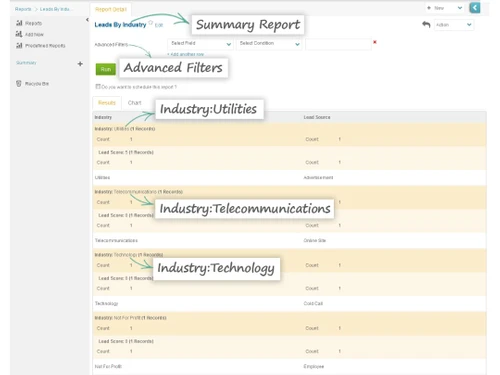Click the star icon next to Leads By Industry
The image size is (500, 375).
[151, 23]
